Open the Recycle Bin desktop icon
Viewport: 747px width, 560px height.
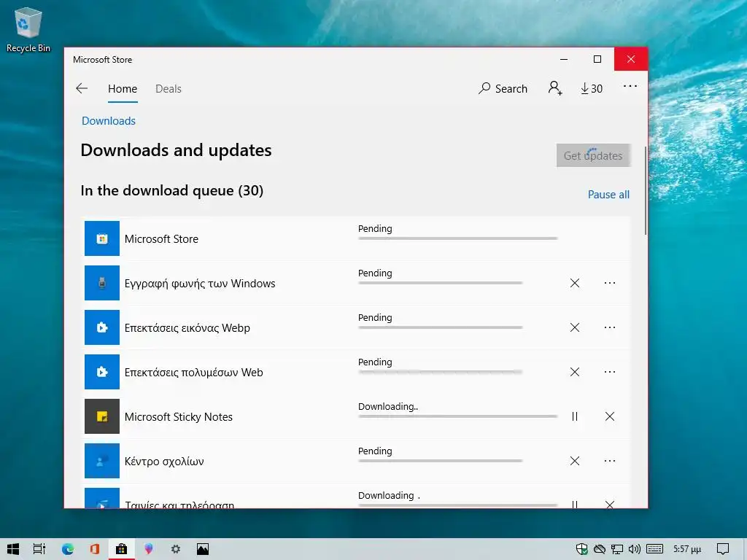click(28, 29)
